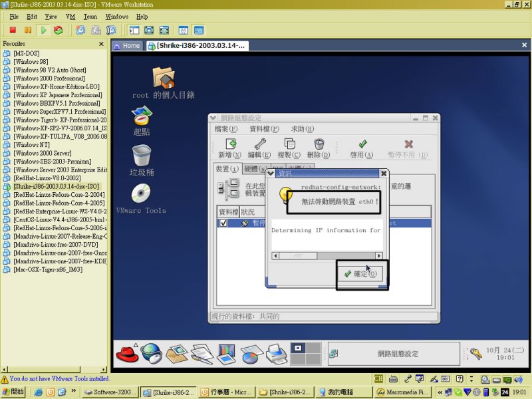Screen dimensions: 532x399
Task: Click the Deactivate red X icon
Action: (x=408, y=144)
